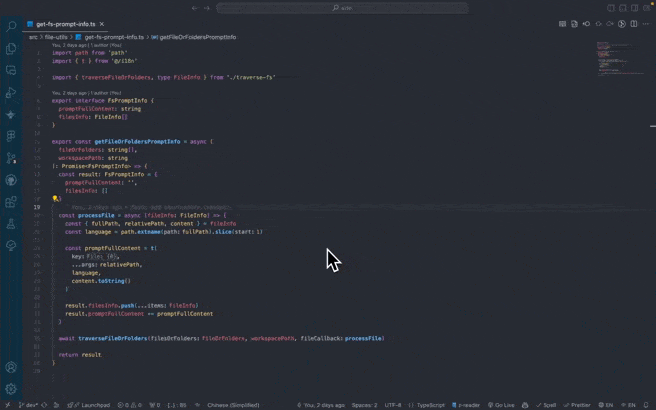Click the Spell checker status item

pyautogui.click(x=546, y=405)
